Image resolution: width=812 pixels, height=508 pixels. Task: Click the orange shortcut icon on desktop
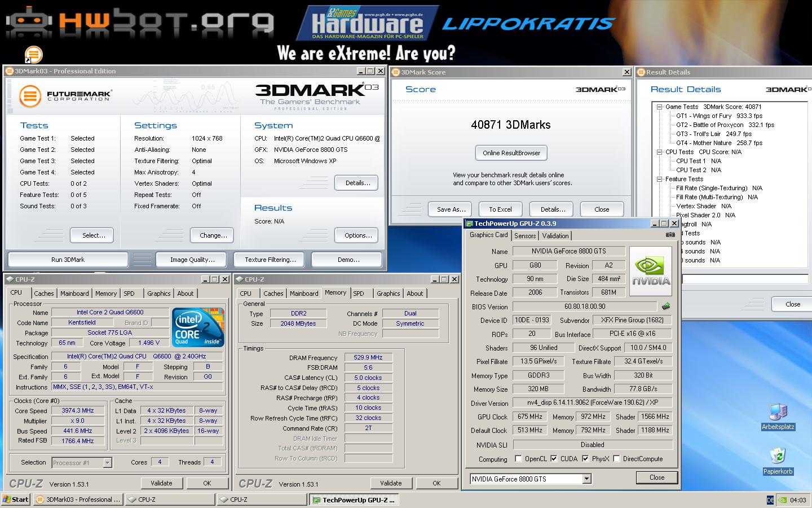pyautogui.click(x=34, y=55)
